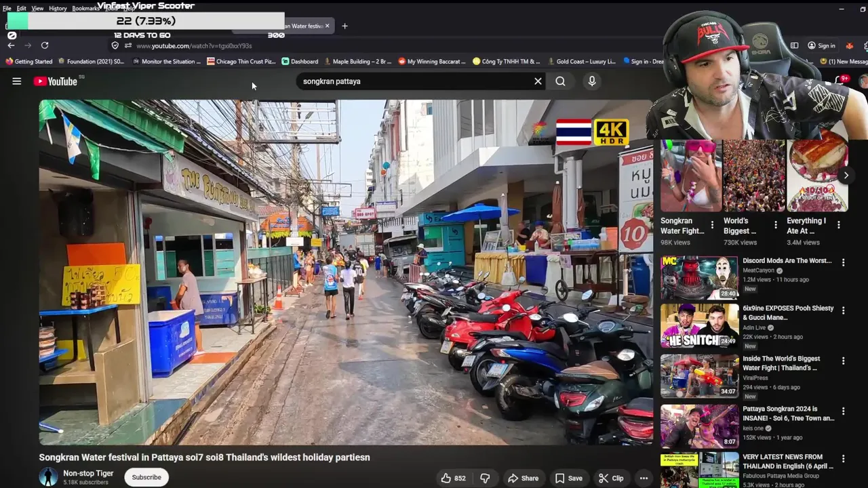
Task: Open the Getting Started bookmark
Action: click(x=29, y=62)
